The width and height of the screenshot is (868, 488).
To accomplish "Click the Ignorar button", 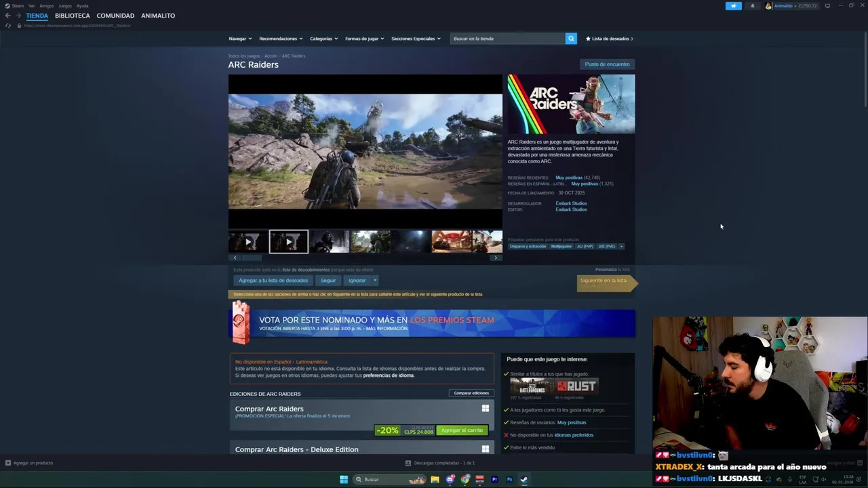I will [x=357, y=281].
